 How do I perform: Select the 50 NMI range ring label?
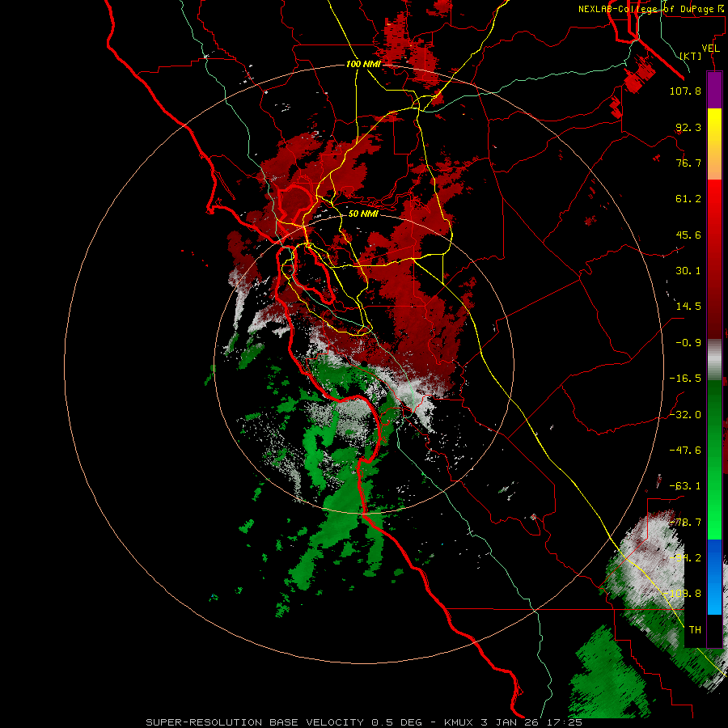pyautogui.click(x=363, y=214)
